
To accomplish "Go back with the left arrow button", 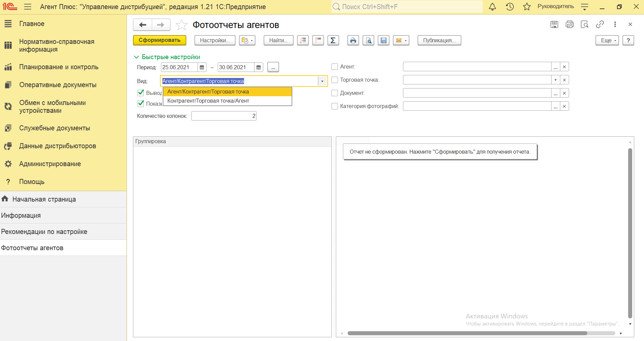I will pyautogui.click(x=143, y=25).
